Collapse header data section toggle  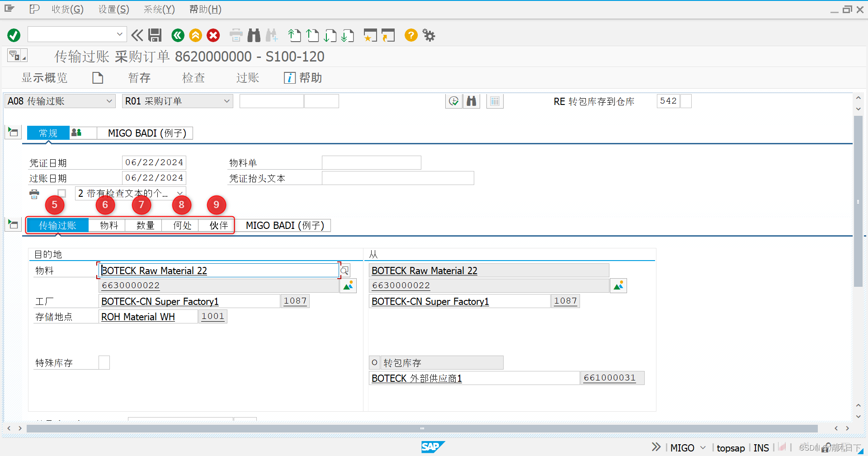coord(13,133)
